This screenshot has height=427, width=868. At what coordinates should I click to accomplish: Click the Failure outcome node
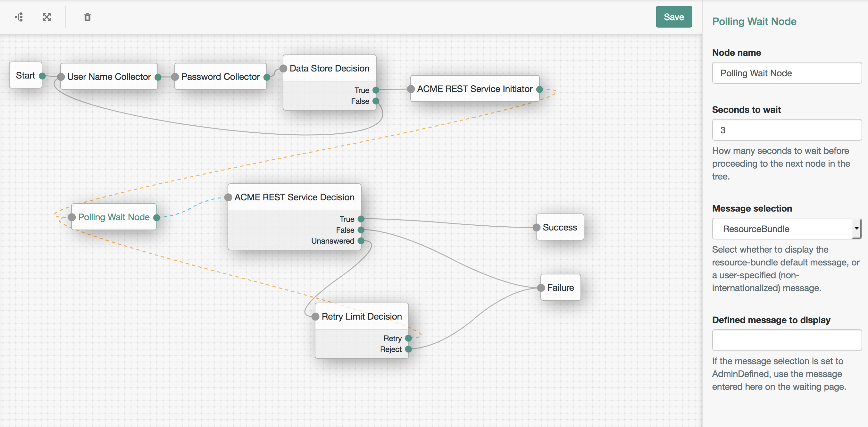pyautogui.click(x=557, y=288)
